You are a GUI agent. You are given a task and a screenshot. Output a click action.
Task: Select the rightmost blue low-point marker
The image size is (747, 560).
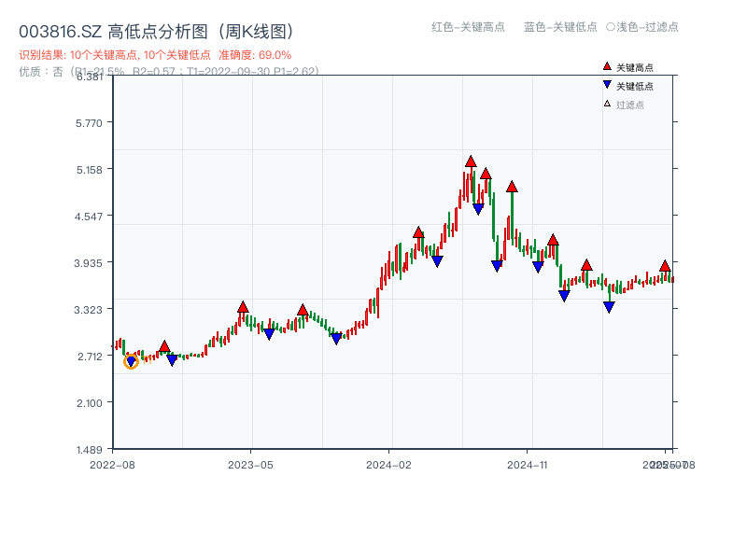(x=609, y=307)
